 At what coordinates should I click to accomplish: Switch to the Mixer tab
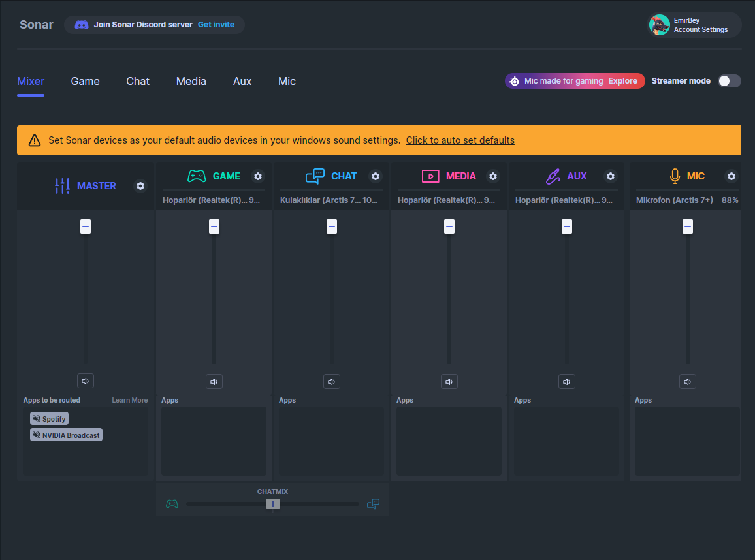(31, 82)
